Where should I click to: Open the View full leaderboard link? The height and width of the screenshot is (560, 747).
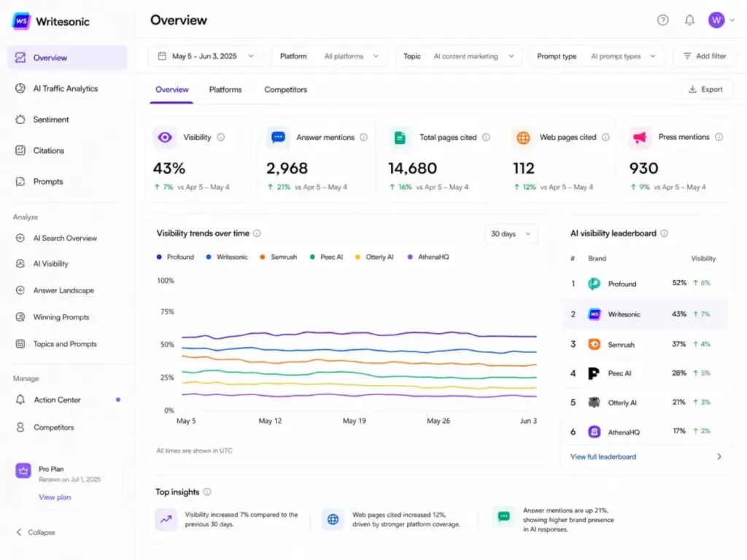[x=603, y=456]
